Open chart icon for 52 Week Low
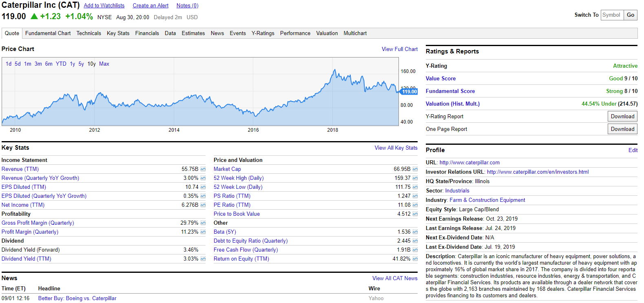This screenshot has height=303, width=644. tap(415, 187)
